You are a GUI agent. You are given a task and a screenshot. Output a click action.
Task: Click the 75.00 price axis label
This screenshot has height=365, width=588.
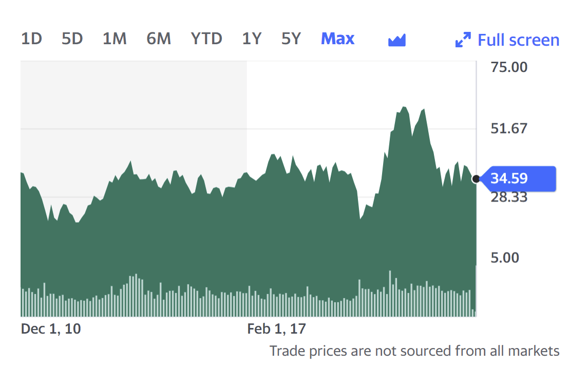509,67
